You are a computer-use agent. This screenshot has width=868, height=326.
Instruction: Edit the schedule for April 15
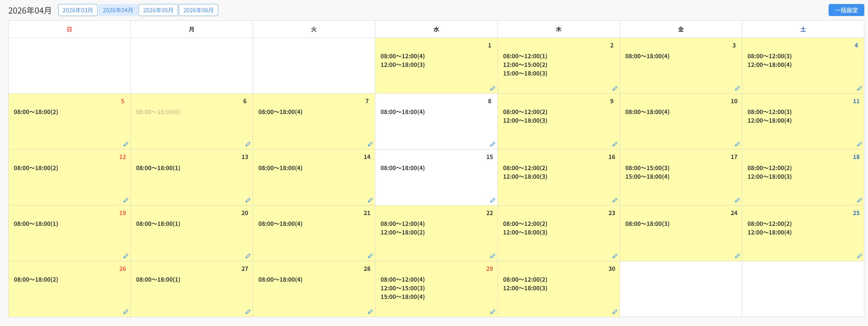(x=492, y=200)
